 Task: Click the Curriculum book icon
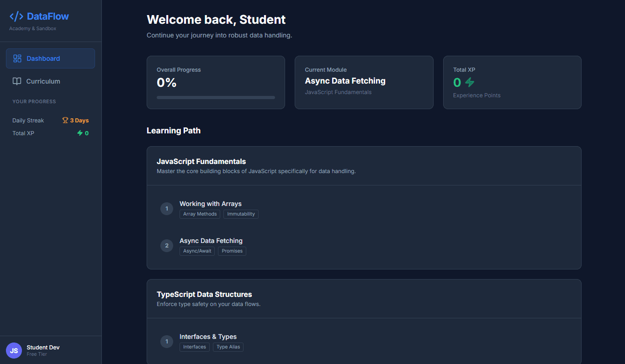pos(17,81)
